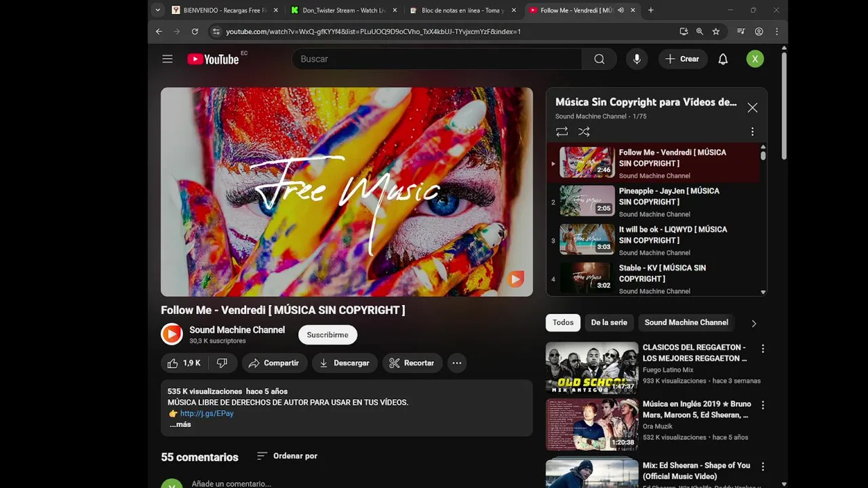Open a new browser tab

[x=651, y=10]
